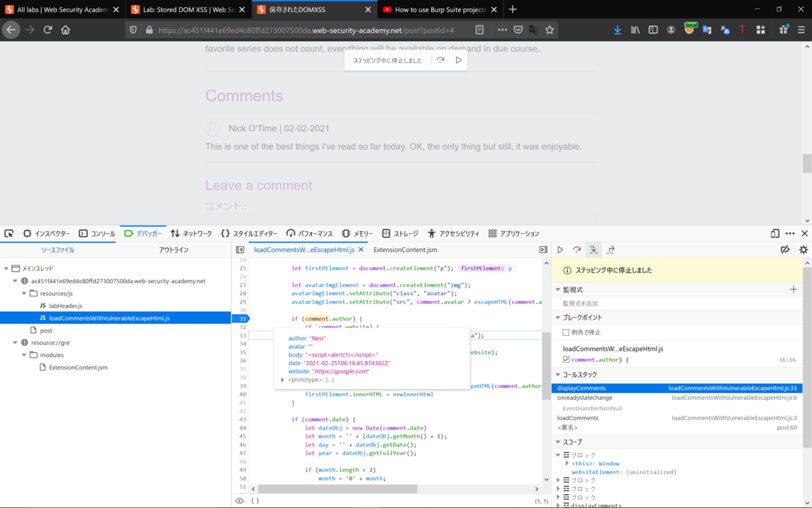Toggle the Firefox sidebar icon
The height and width of the screenshot is (508, 812).
(653, 30)
